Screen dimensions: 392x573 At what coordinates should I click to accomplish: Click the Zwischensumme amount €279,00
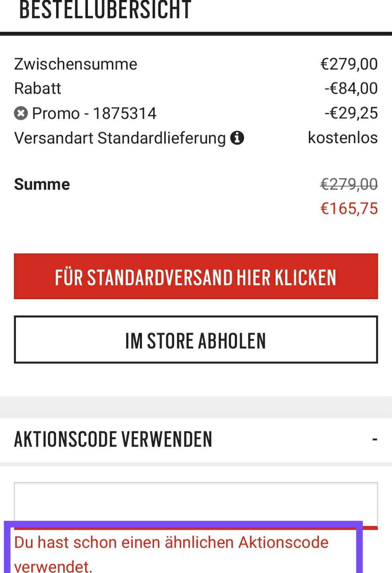coord(349,64)
